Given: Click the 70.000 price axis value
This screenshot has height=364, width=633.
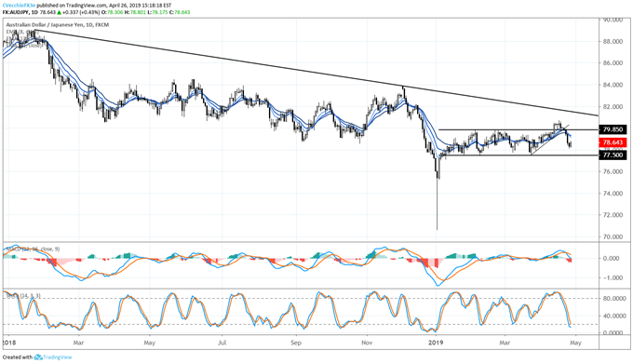Looking at the screenshot, I should [x=613, y=236].
